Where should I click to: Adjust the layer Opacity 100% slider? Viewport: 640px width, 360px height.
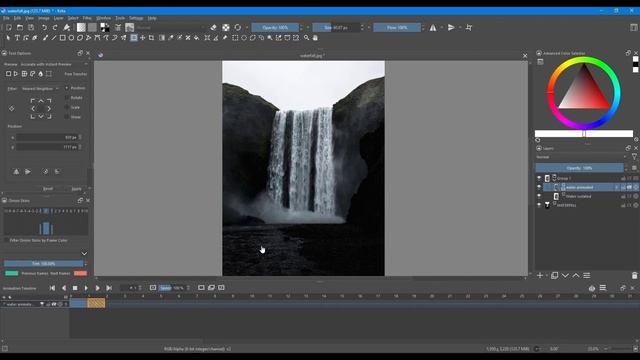pyautogui.click(x=579, y=168)
